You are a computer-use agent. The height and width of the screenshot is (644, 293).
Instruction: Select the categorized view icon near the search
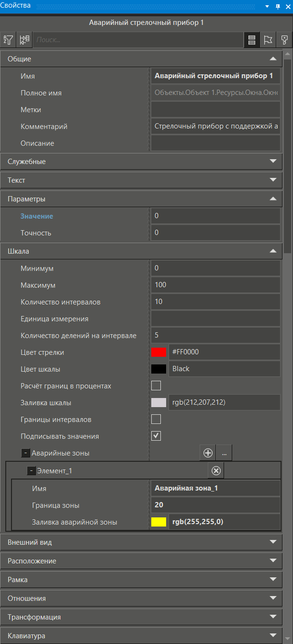(x=252, y=40)
